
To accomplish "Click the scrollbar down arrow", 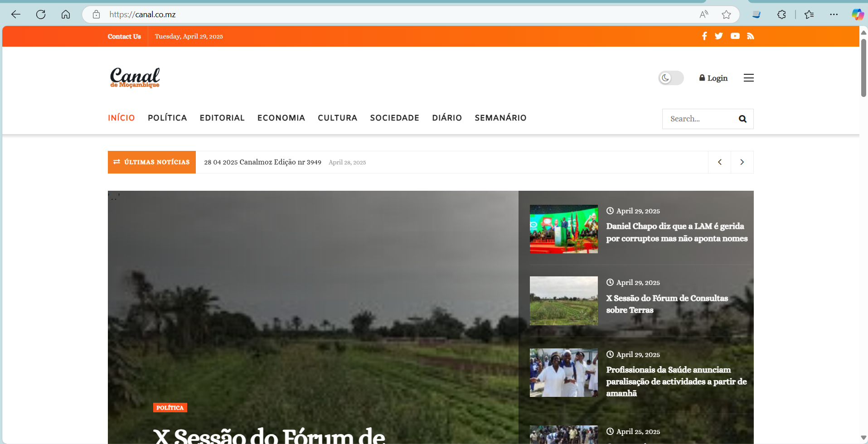I will click(x=863, y=438).
